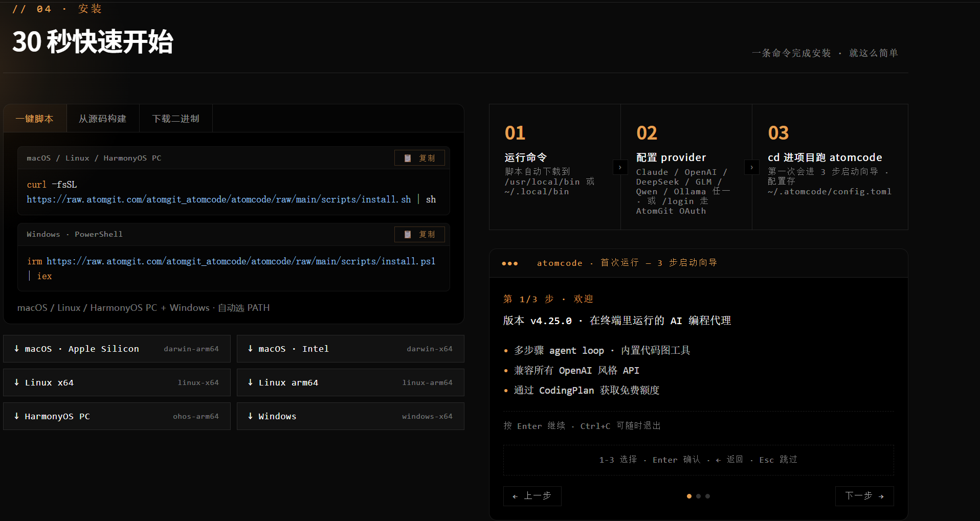Viewport: 980px width, 521px height.
Task: Switch to 从源码构建 tab
Action: pyautogui.click(x=103, y=119)
